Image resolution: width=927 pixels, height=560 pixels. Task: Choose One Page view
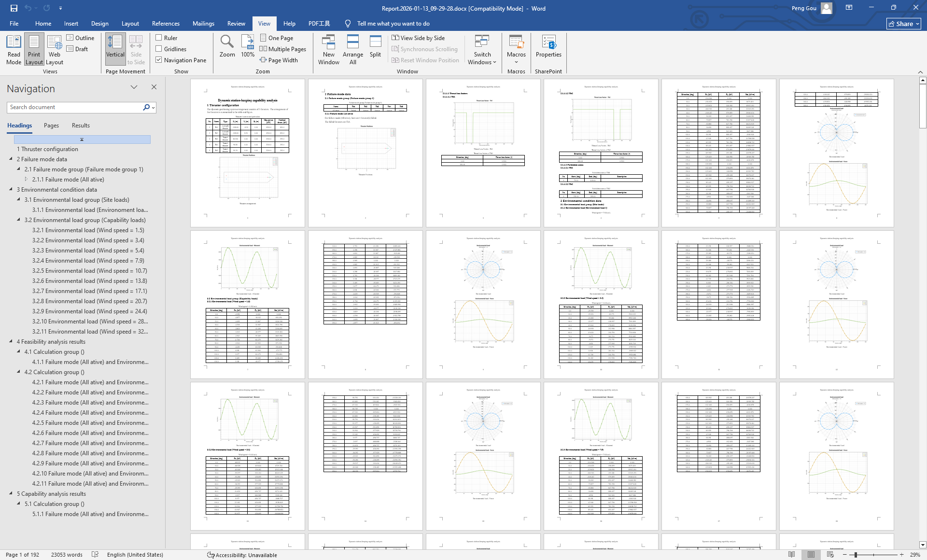277,38
